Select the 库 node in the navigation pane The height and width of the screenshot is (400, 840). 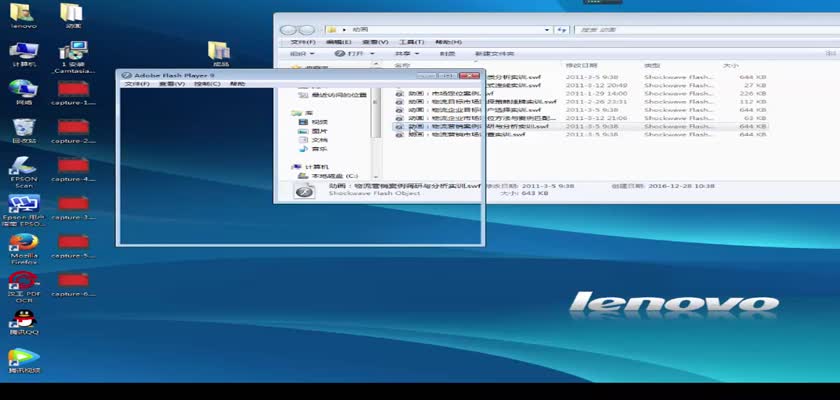(x=303, y=113)
